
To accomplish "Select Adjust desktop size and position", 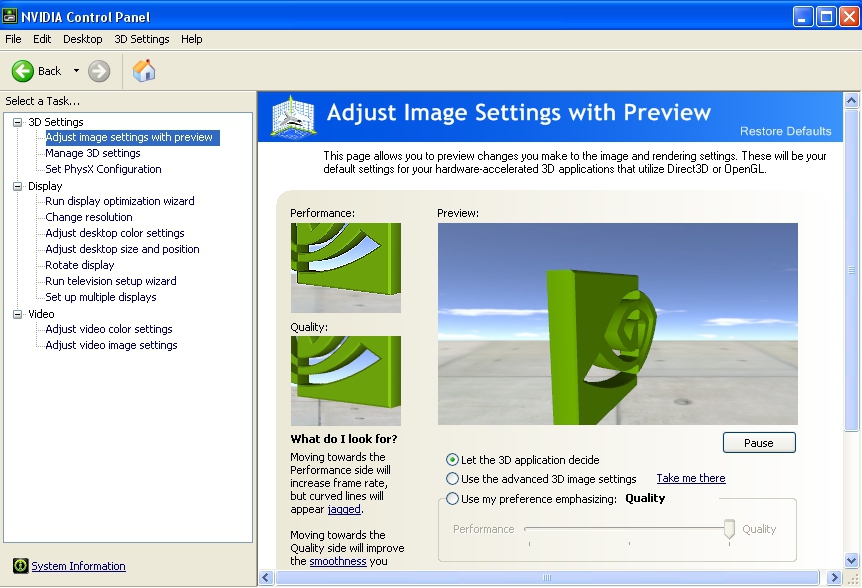I will (x=122, y=249).
